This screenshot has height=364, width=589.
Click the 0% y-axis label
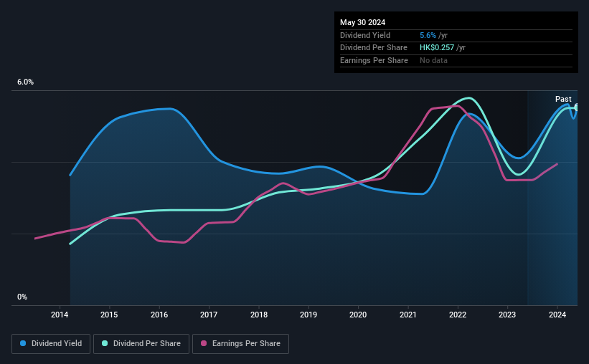tap(22, 297)
